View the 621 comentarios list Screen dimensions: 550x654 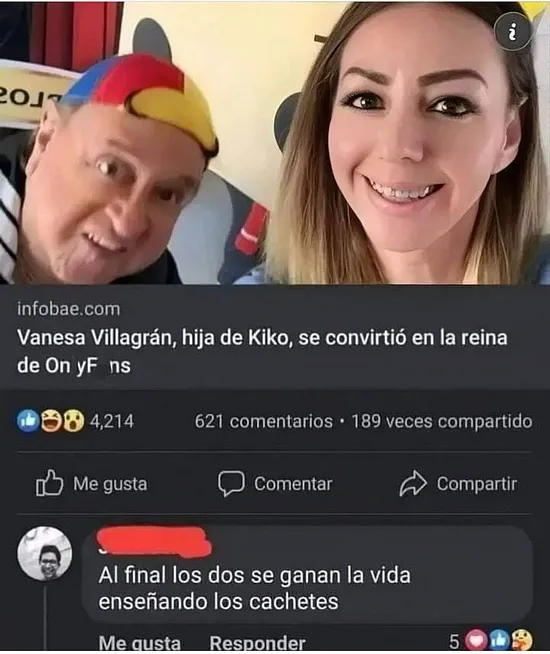(x=264, y=421)
